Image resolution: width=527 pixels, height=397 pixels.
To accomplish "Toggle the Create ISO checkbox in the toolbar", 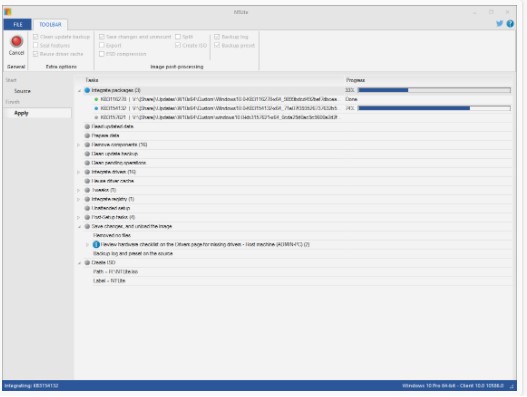I will (178, 45).
